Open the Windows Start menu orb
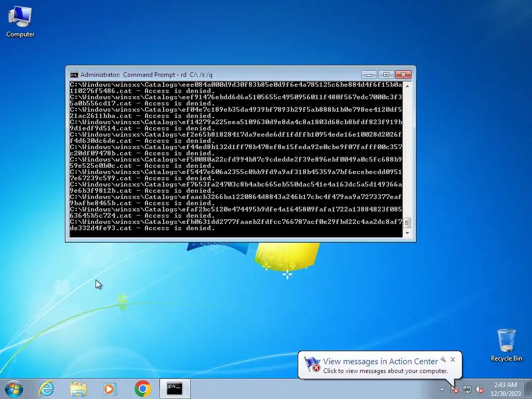This screenshot has height=399, width=532. [14, 389]
